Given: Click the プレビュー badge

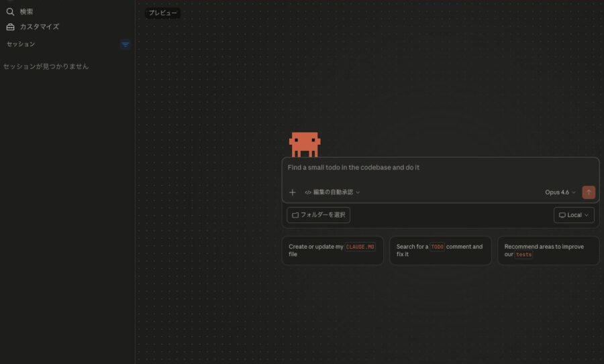Looking at the screenshot, I should [162, 13].
